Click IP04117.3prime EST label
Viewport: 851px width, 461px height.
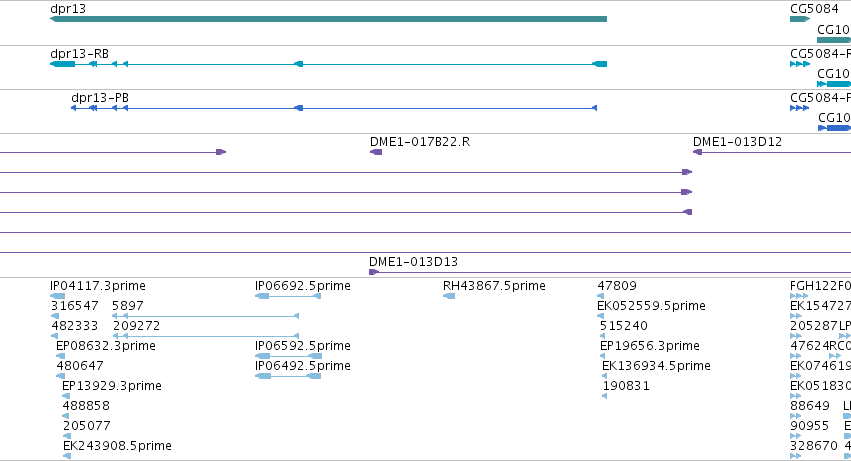98,286
